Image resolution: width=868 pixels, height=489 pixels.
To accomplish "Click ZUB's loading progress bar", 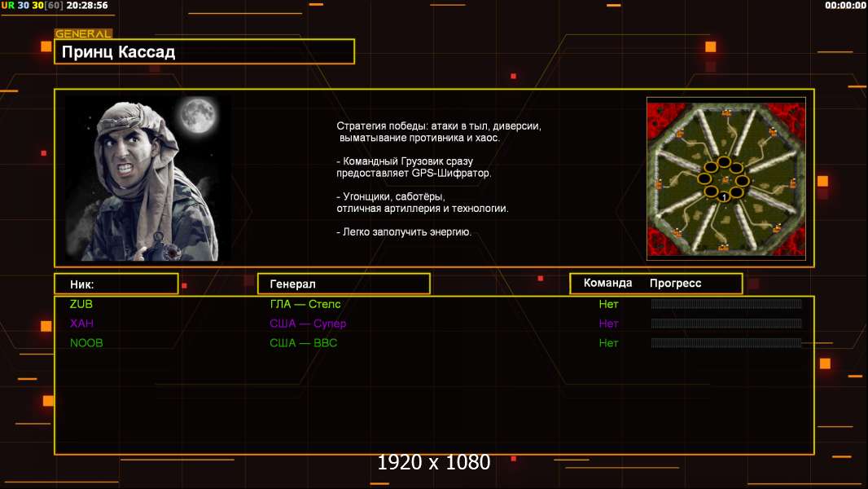I will pos(726,304).
